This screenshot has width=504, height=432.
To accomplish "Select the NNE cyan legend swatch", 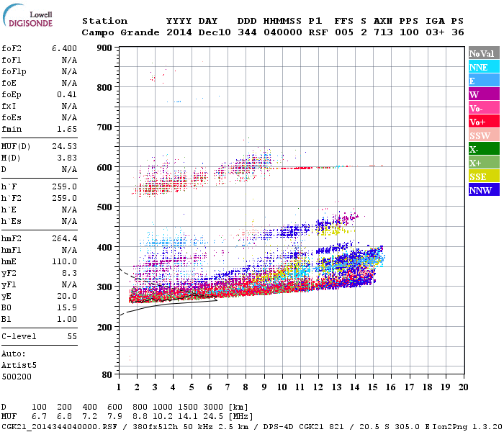I will pyautogui.click(x=484, y=67).
